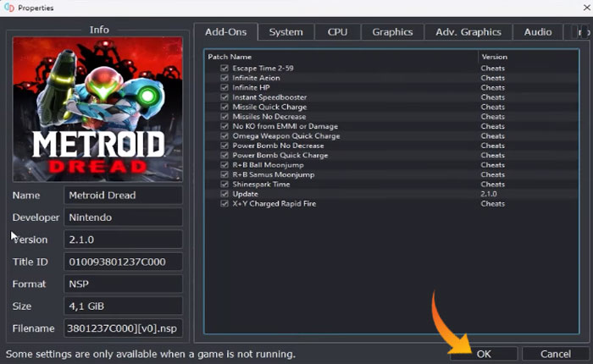Disable the Infinite Aeion cheat
This screenshot has height=364, width=593.
tap(224, 78)
